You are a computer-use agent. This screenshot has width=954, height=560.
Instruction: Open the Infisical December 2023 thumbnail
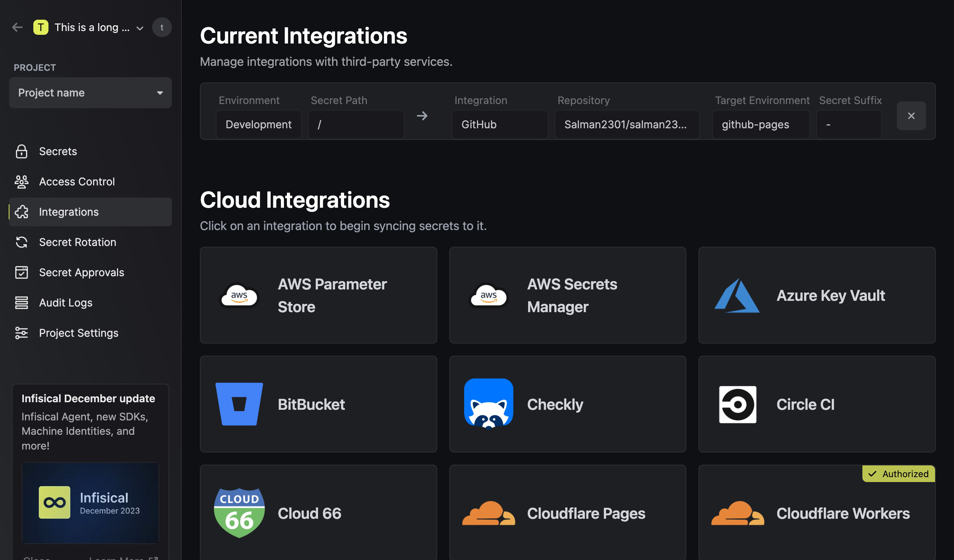[x=90, y=503]
